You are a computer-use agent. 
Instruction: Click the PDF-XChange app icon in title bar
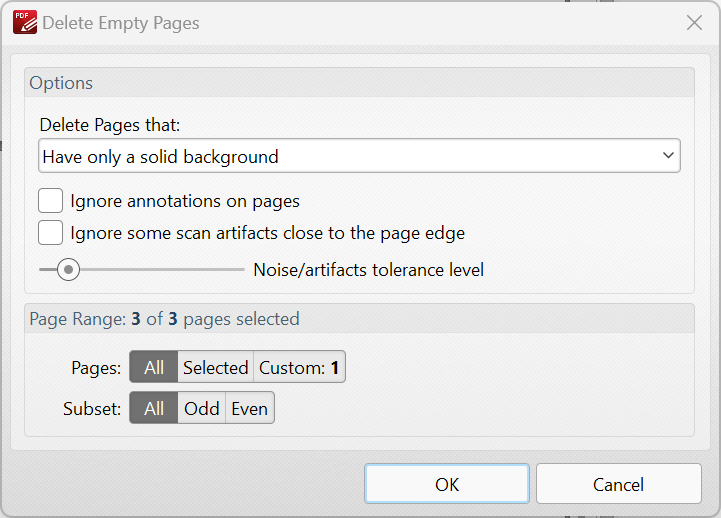[x=24, y=22]
